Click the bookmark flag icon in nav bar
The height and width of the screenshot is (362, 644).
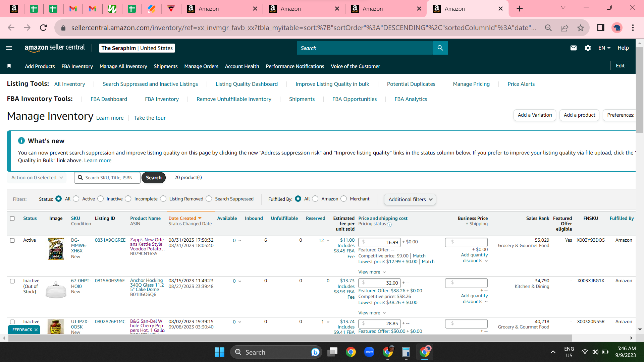tap(9, 66)
